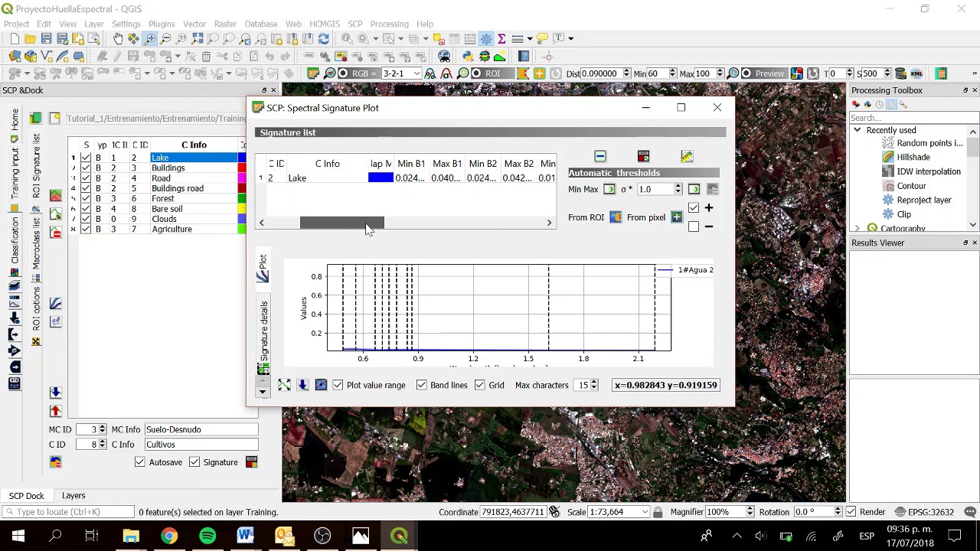Adjust the MC ID spinner
The image size is (980, 551).
pyautogui.click(x=102, y=429)
